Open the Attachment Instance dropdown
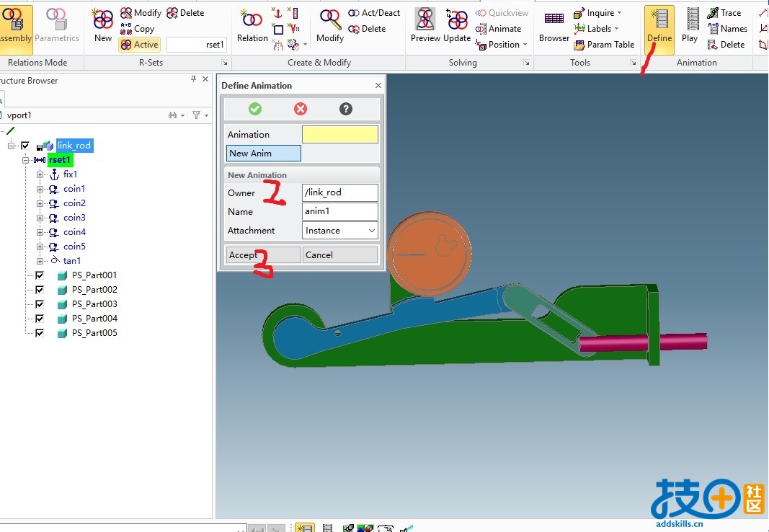This screenshot has width=769, height=532. 340,231
